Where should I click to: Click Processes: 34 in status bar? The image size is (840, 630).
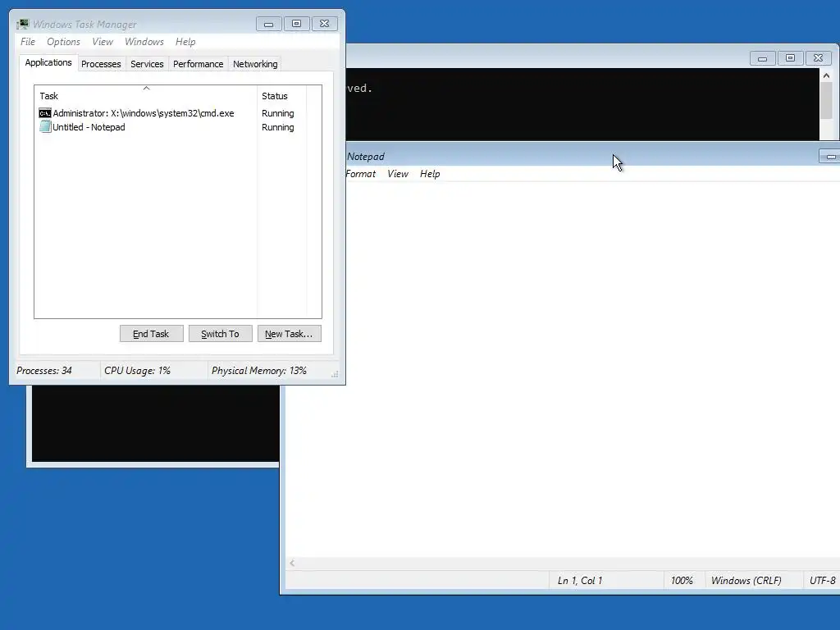pos(44,371)
